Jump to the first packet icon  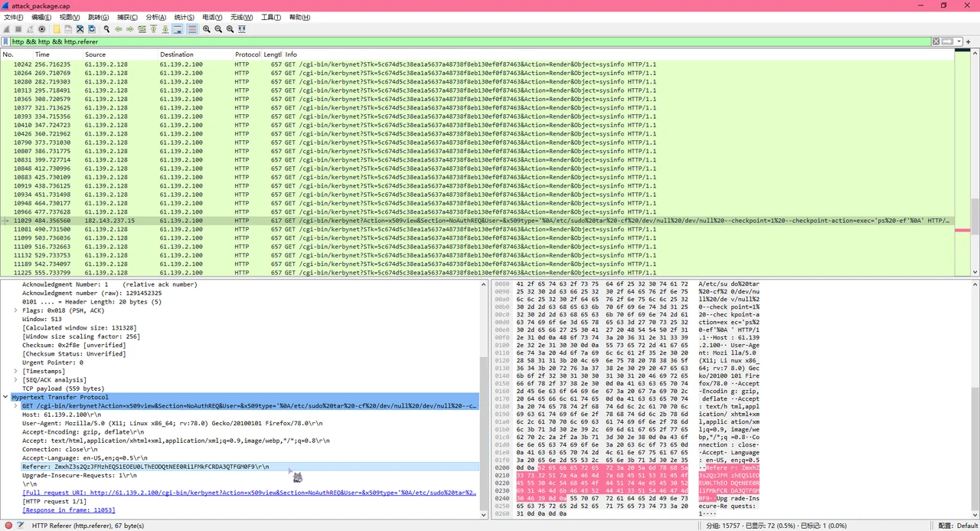pyautogui.click(x=153, y=29)
